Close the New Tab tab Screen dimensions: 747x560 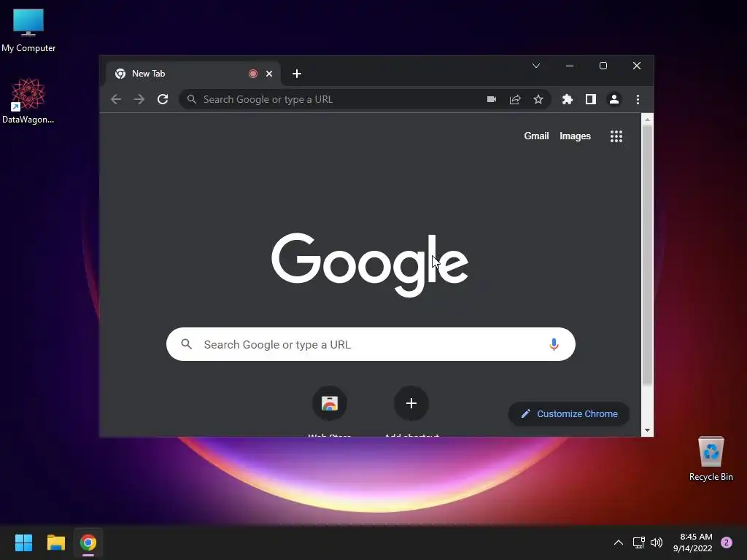tap(269, 74)
